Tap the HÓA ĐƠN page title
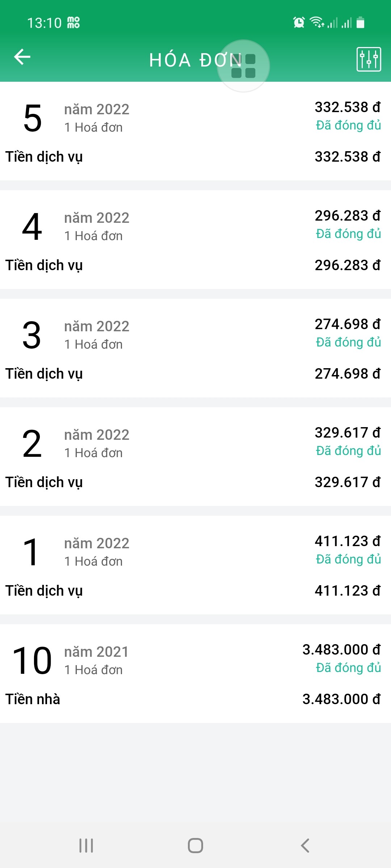 point(188,60)
